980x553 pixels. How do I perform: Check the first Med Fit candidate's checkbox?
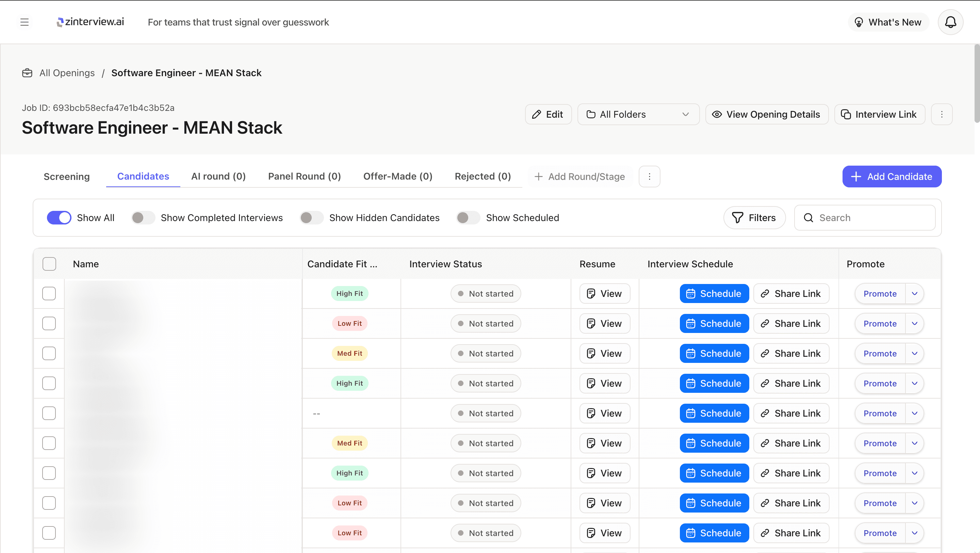tap(49, 353)
